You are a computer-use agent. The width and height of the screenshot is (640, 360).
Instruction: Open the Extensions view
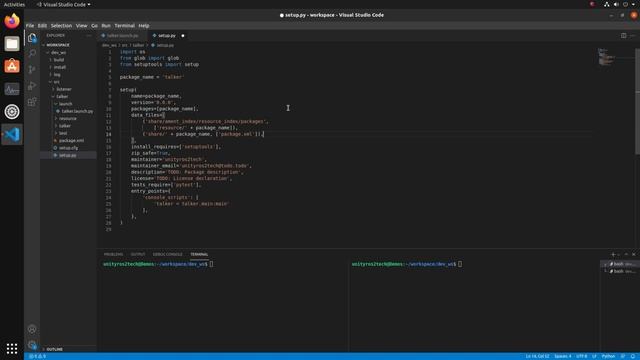tap(32, 102)
